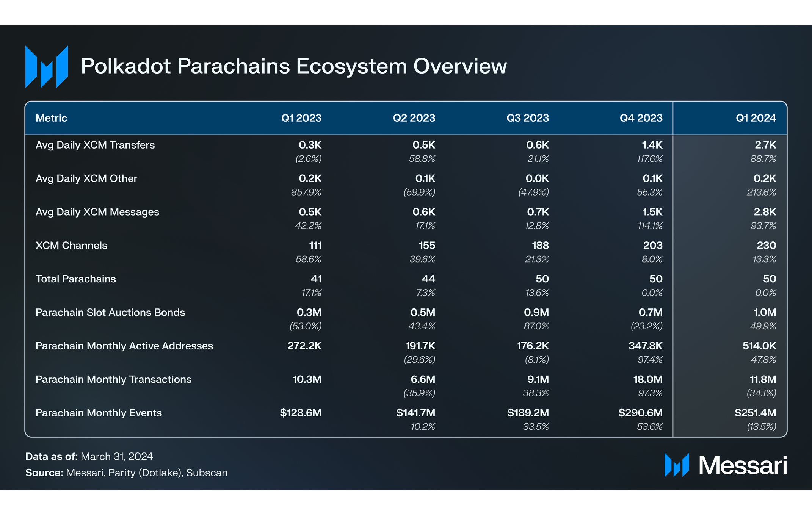812x515 pixels.
Task: Select the 'Parachain Monthly Active Addresses' row label
Action: point(124,346)
